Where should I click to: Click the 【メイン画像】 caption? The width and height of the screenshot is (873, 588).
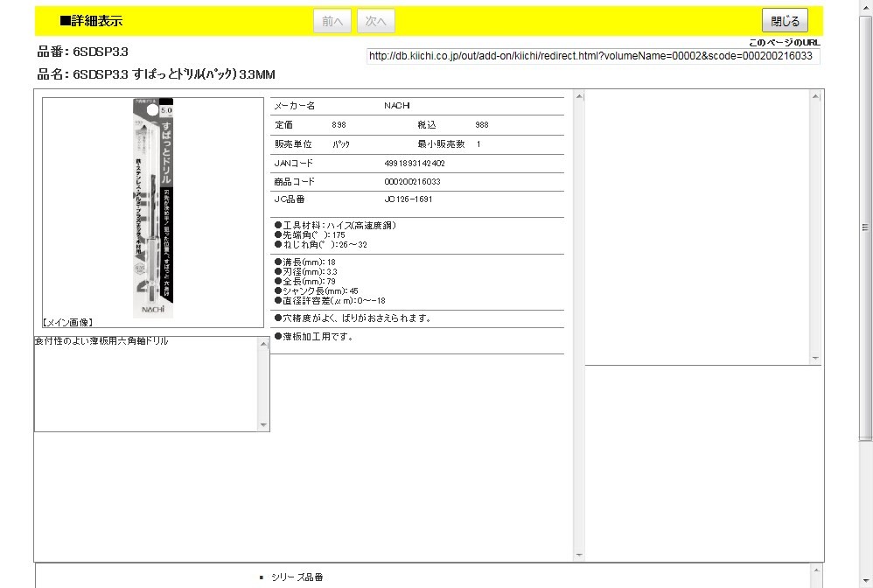pos(67,322)
